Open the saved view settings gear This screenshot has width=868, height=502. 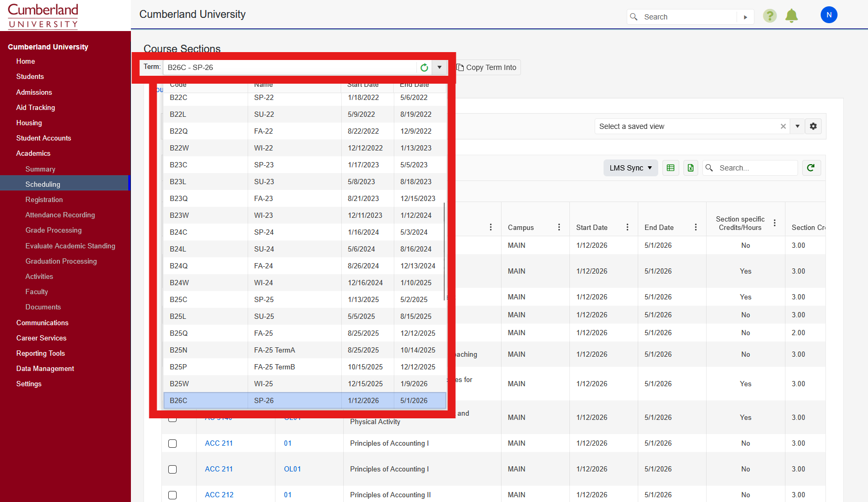813,126
